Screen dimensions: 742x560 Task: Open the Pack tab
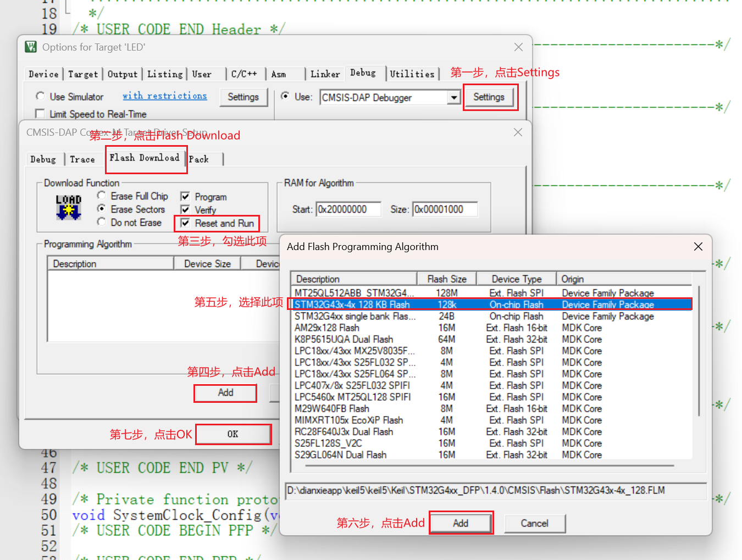199,159
